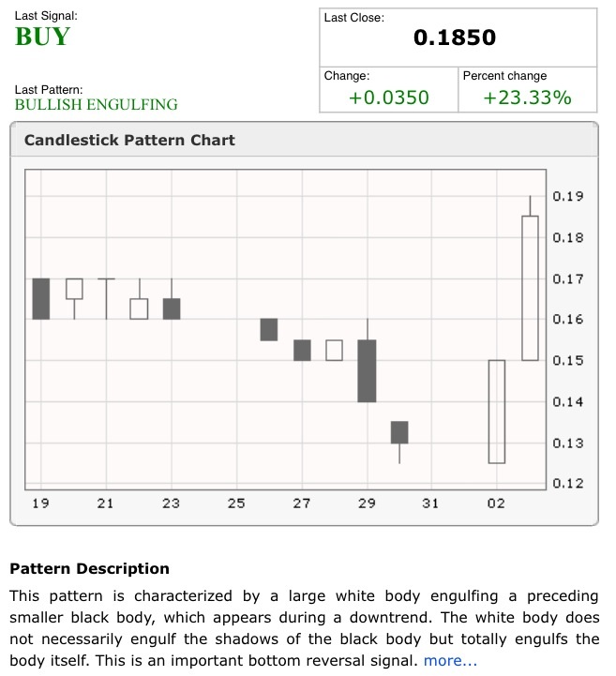
Task: Click the black candlestick above date 23
Action: tap(172, 308)
